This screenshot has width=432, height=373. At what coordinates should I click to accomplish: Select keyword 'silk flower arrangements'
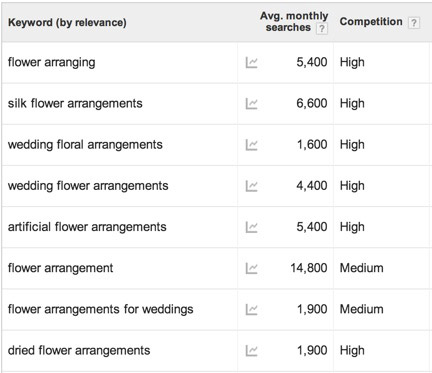[x=75, y=103]
